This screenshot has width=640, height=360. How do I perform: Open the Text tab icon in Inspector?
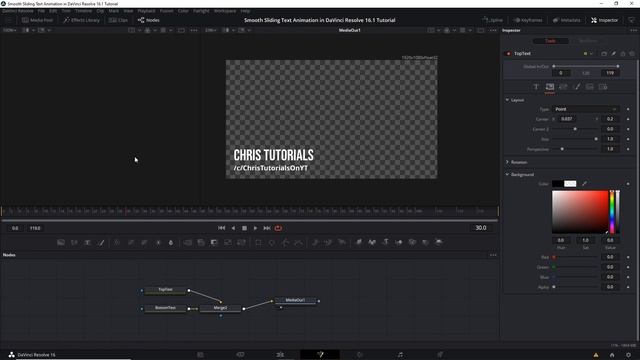click(x=536, y=87)
